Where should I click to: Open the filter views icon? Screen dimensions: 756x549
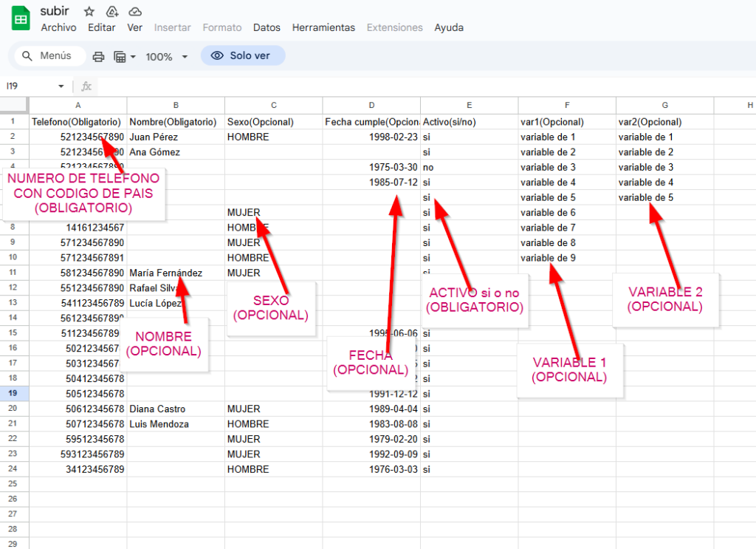[x=120, y=57]
